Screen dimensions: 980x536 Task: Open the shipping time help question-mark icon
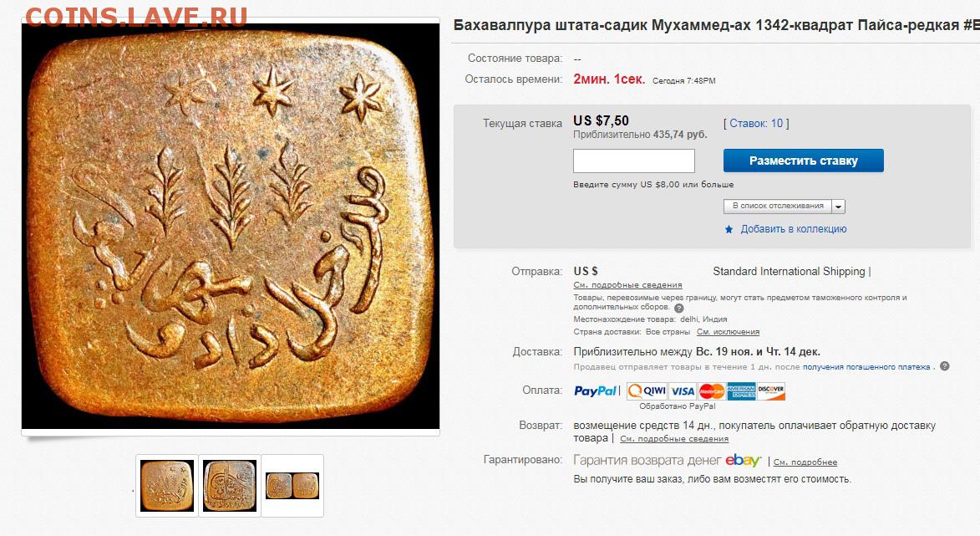[x=944, y=366]
